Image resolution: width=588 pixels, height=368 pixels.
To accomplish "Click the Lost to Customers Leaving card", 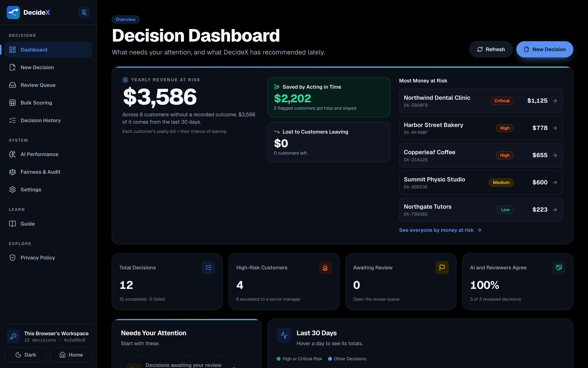I will pyautogui.click(x=329, y=142).
